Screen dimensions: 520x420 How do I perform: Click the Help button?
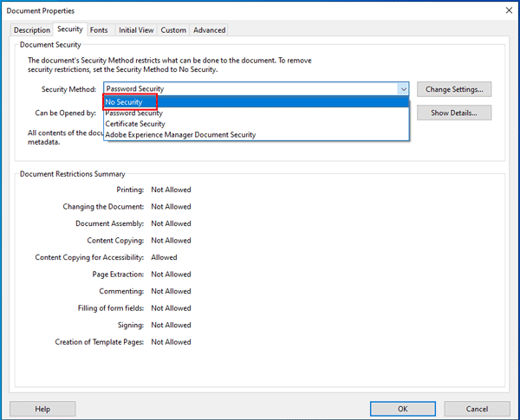(42, 409)
